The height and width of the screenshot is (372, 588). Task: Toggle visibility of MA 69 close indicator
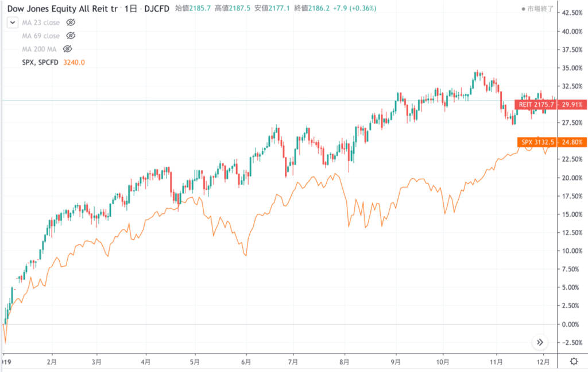coord(71,36)
